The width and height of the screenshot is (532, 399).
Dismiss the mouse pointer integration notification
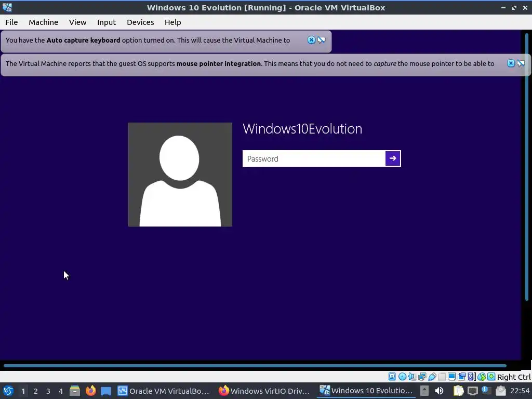click(511, 63)
